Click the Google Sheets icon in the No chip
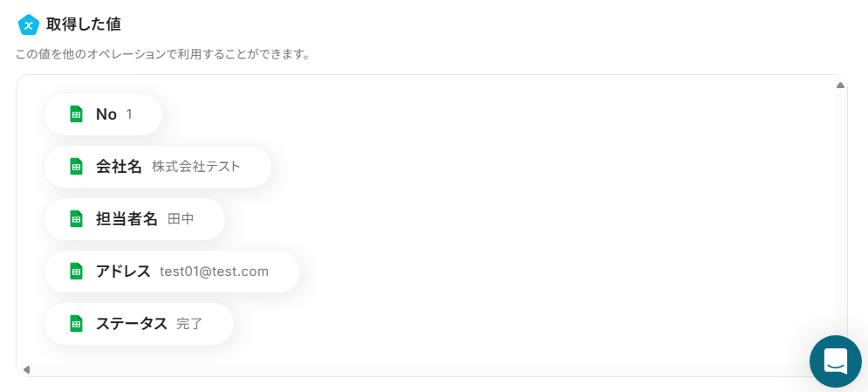This screenshot has width=868, height=392. pos(77,114)
